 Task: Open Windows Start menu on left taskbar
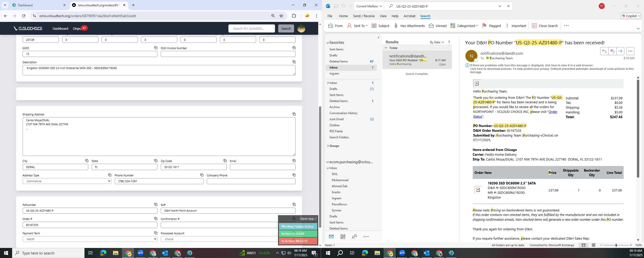coord(6,253)
